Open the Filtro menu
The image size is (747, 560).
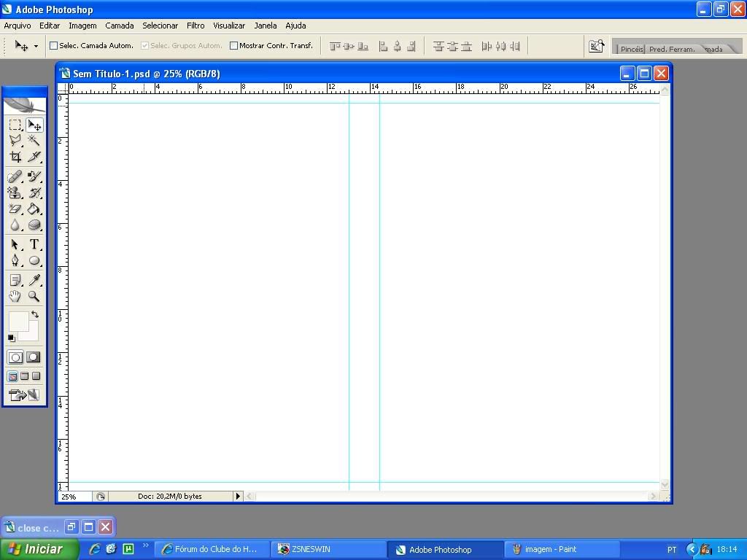click(196, 26)
